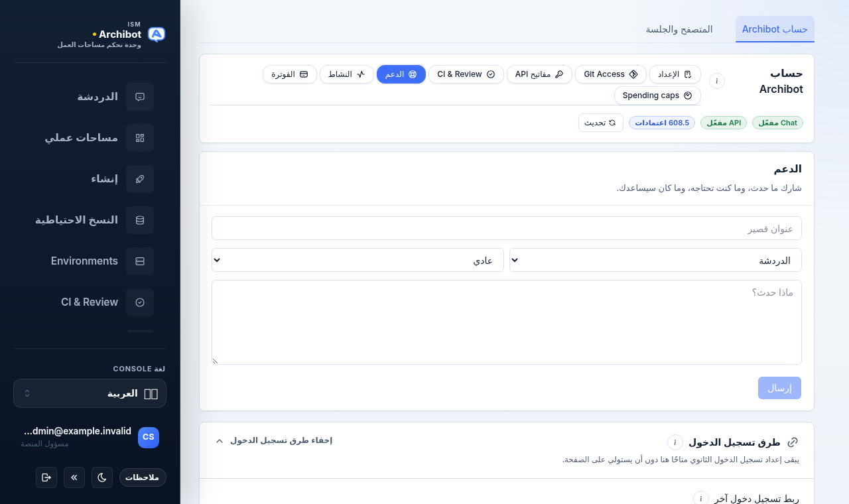Image resolution: width=849 pixels, height=504 pixels.
Task: Collapse إخفاء طرق تسجيل الدخول section
Action: coord(274,440)
